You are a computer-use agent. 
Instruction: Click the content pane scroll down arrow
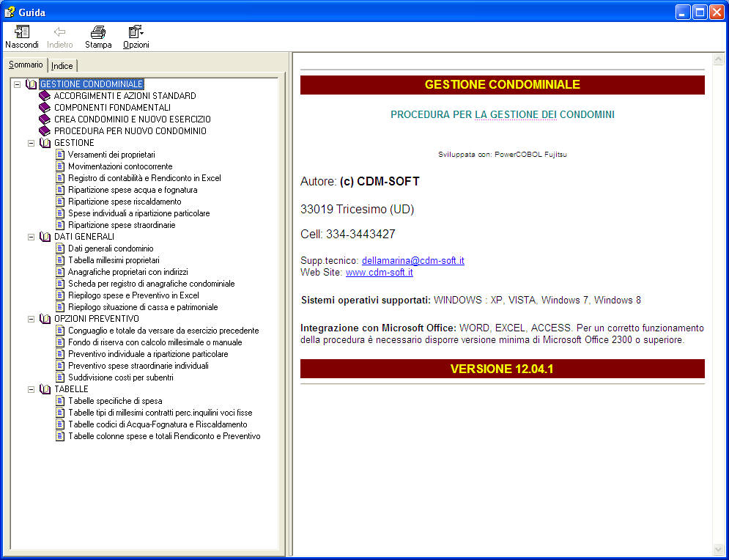click(x=718, y=550)
